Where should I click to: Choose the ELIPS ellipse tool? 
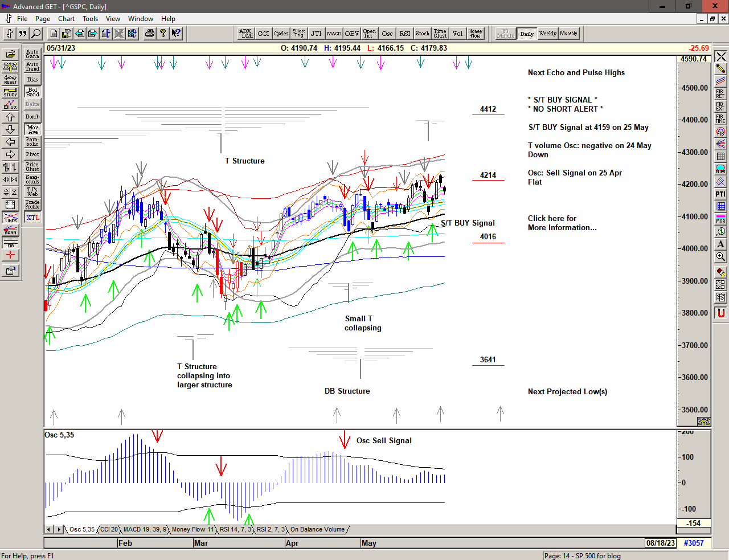click(720, 169)
